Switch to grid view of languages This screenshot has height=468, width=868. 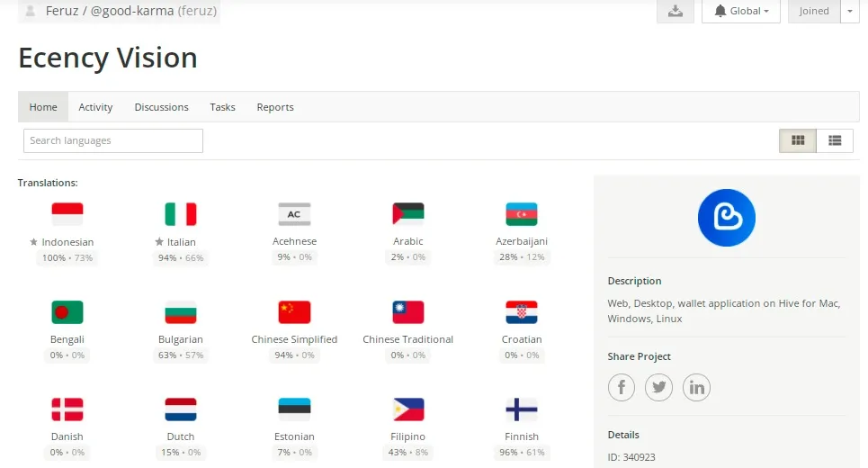798,140
